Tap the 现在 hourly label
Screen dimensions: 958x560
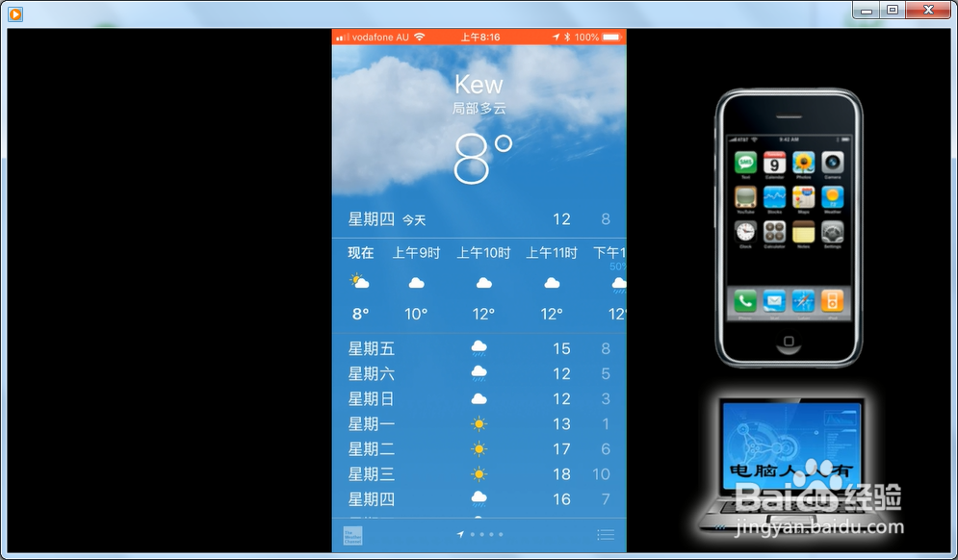[360, 253]
